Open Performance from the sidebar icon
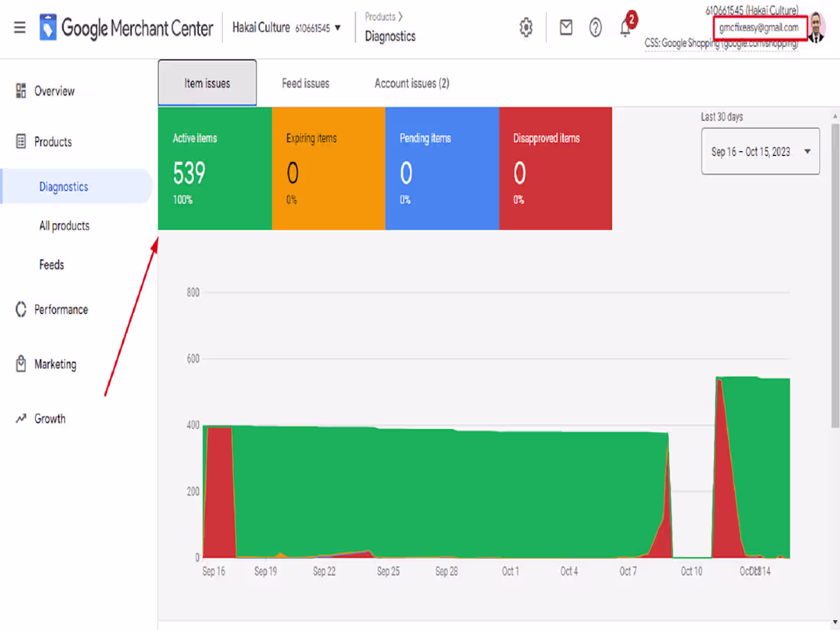Screen dimensions: 840x630 pos(22,309)
